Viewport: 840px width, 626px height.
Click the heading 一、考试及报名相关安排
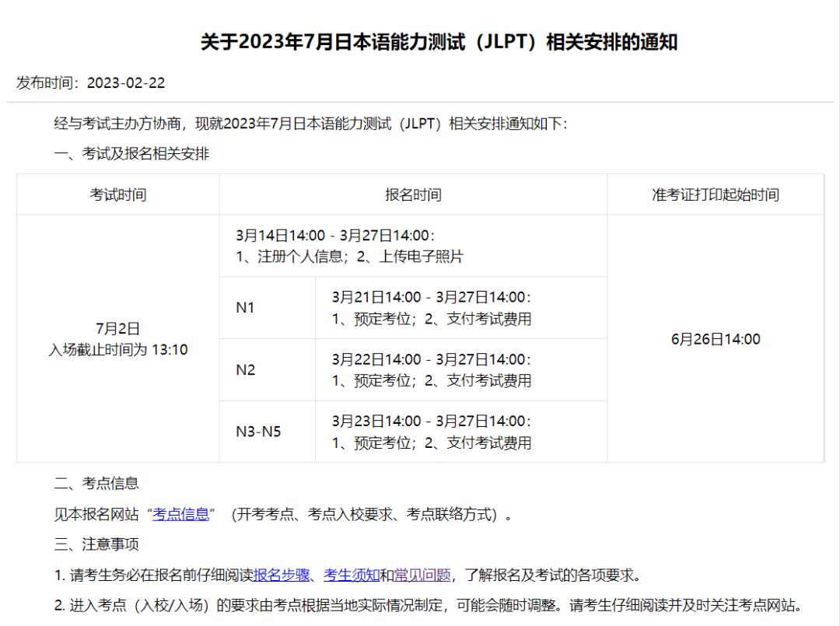pyautogui.click(x=131, y=154)
